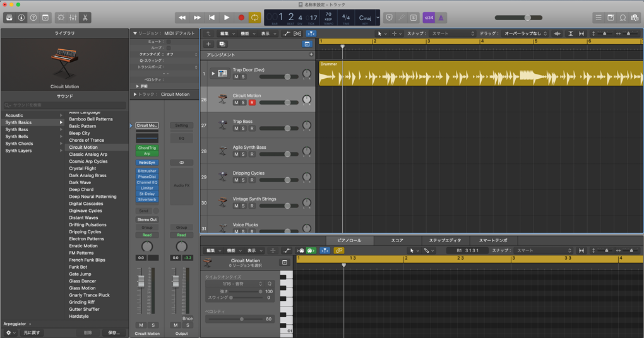Expand Trap Door (Dez) track disclosure triangle

[213, 73]
